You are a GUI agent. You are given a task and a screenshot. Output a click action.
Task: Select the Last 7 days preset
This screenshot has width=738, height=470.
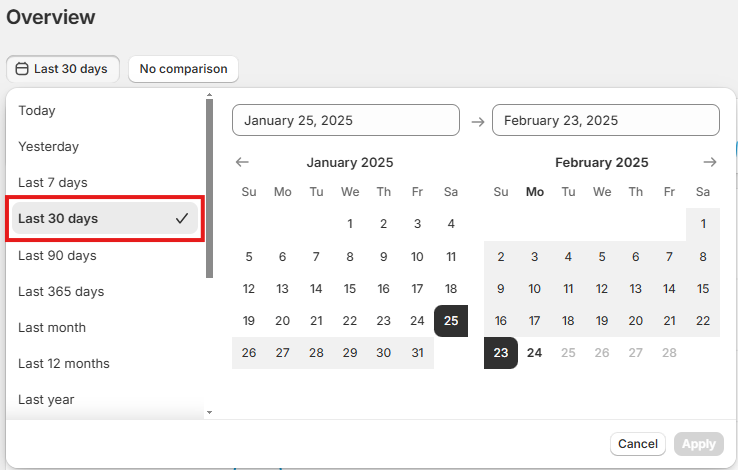(x=53, y=183)
